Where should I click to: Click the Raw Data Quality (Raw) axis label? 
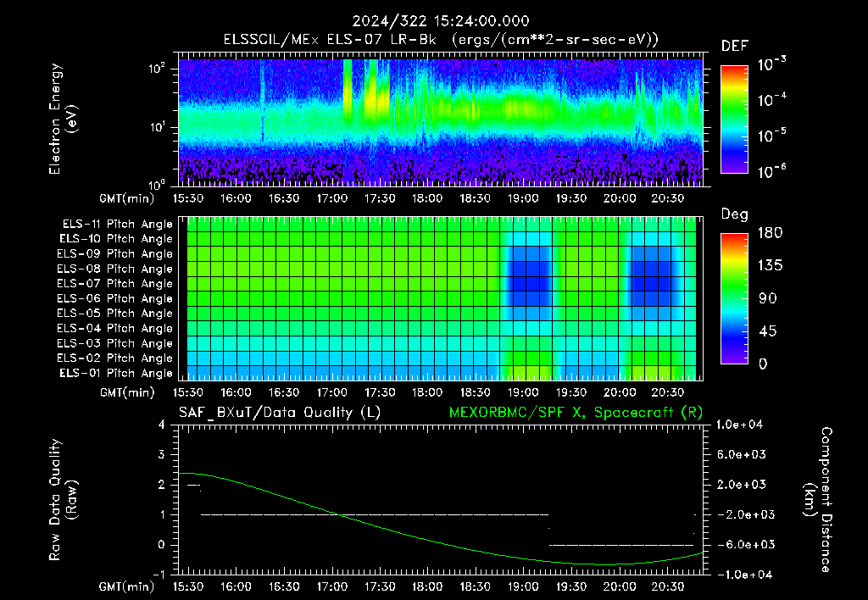[63, 500]
